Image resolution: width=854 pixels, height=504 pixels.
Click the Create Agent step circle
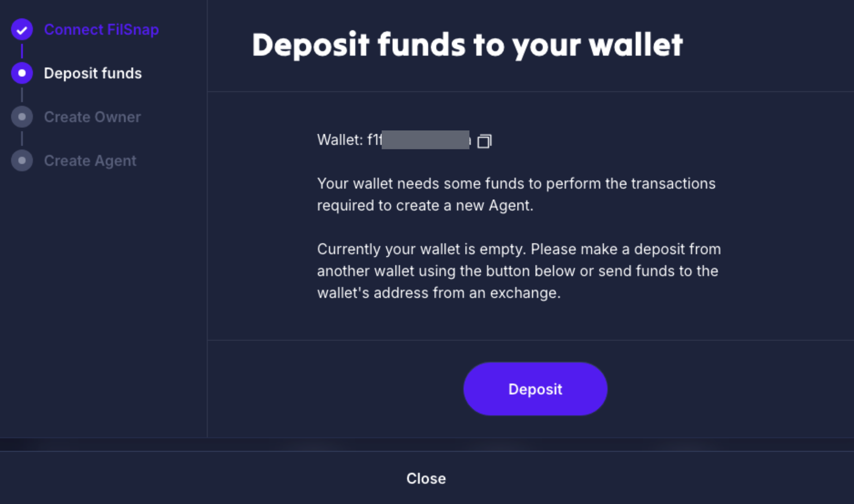(x=22, y=160)
